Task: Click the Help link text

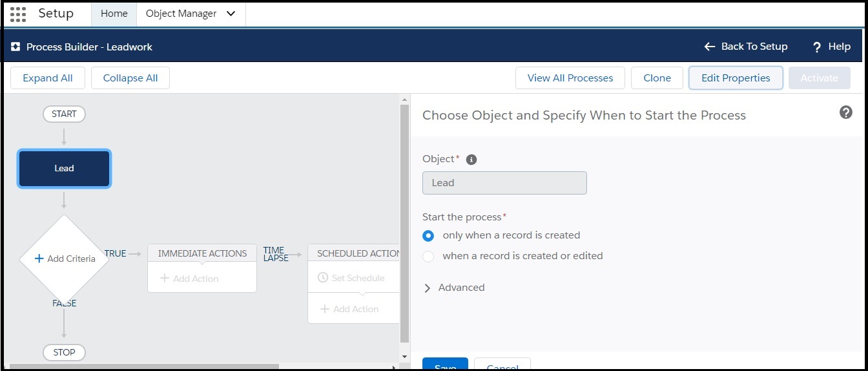Action: pos(840,47)
